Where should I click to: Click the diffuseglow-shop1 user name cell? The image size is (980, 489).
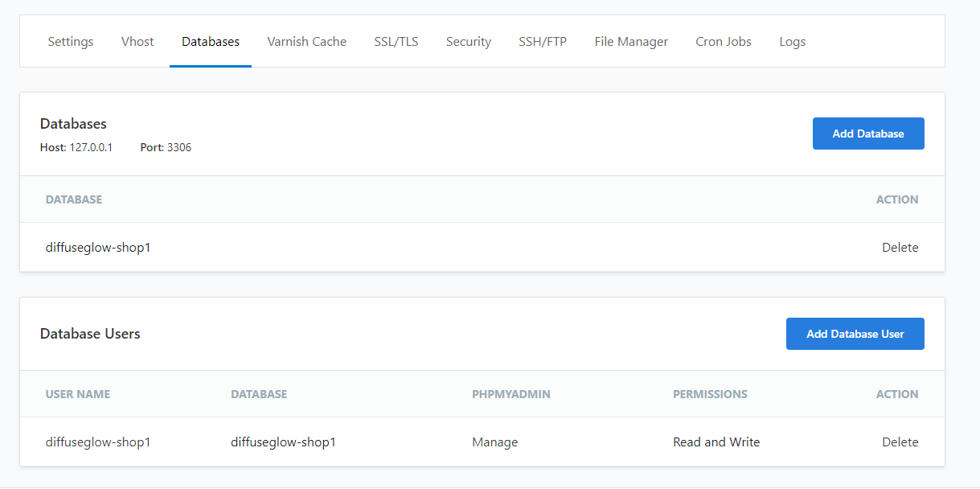point(98,442)
